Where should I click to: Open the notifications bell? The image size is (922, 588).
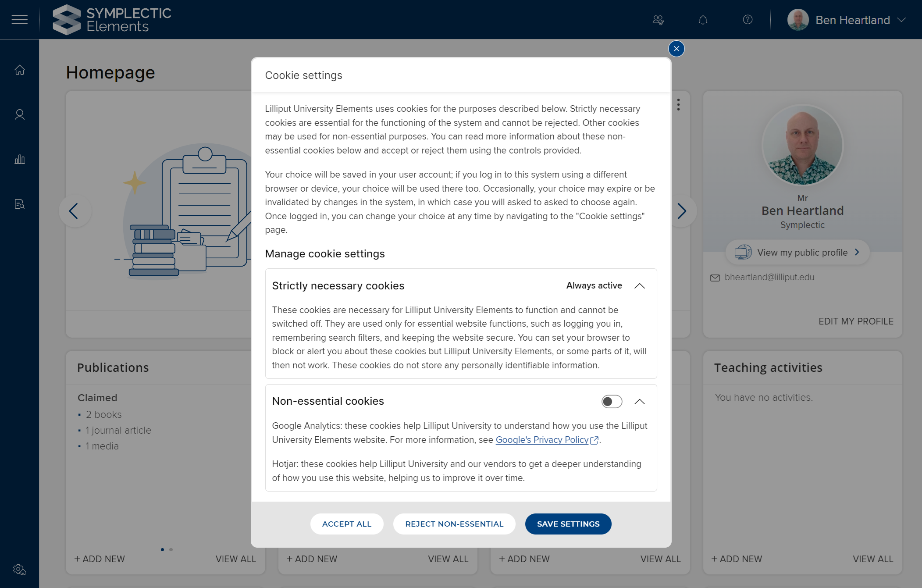(703, 20)
